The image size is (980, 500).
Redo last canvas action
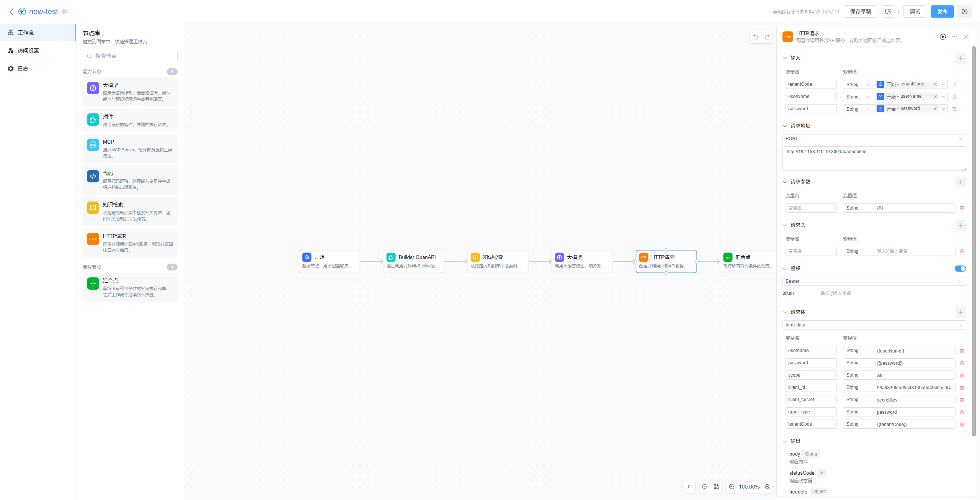(767, 37)
